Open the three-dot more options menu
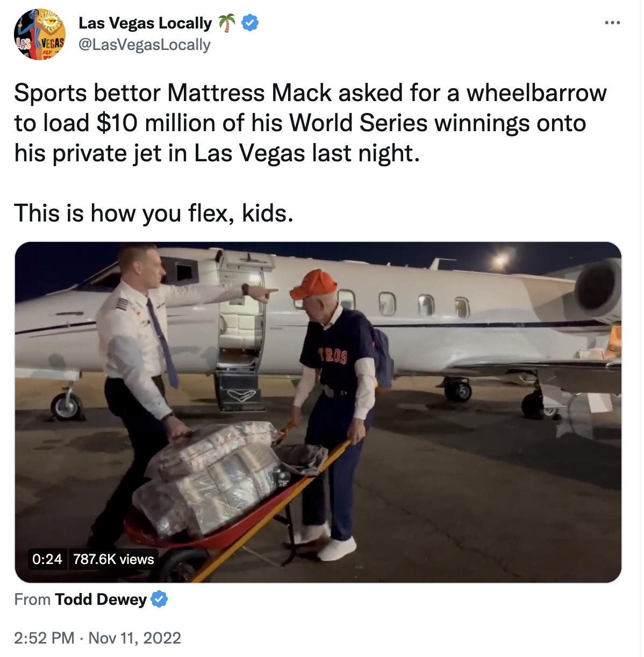Viewport: 644px width, 657px height. click(x=612, y=23)
